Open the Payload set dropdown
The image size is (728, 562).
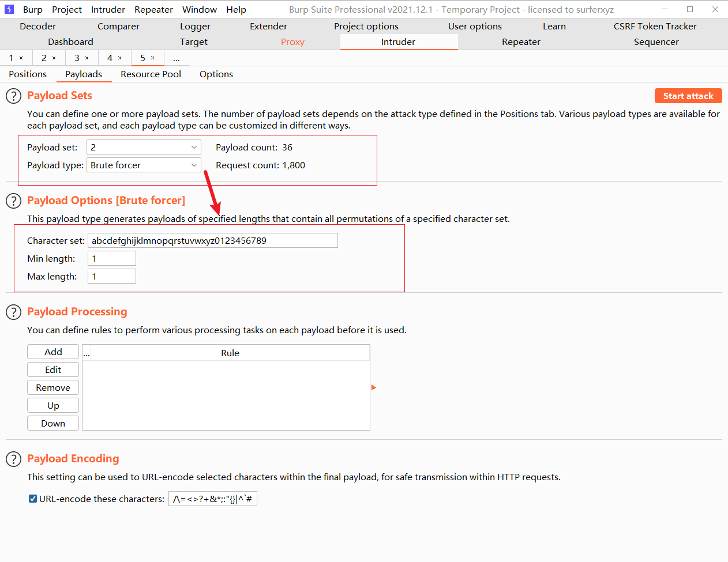point(144,148)
